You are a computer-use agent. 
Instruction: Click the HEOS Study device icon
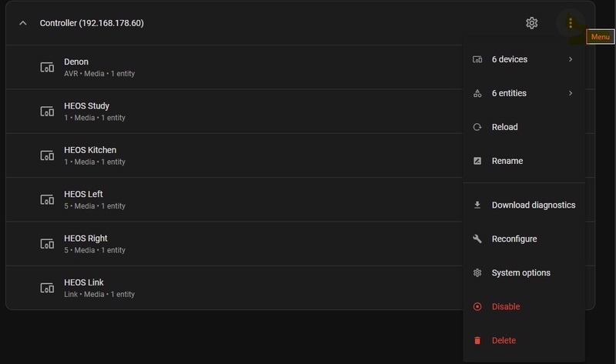tap(48, 112)
